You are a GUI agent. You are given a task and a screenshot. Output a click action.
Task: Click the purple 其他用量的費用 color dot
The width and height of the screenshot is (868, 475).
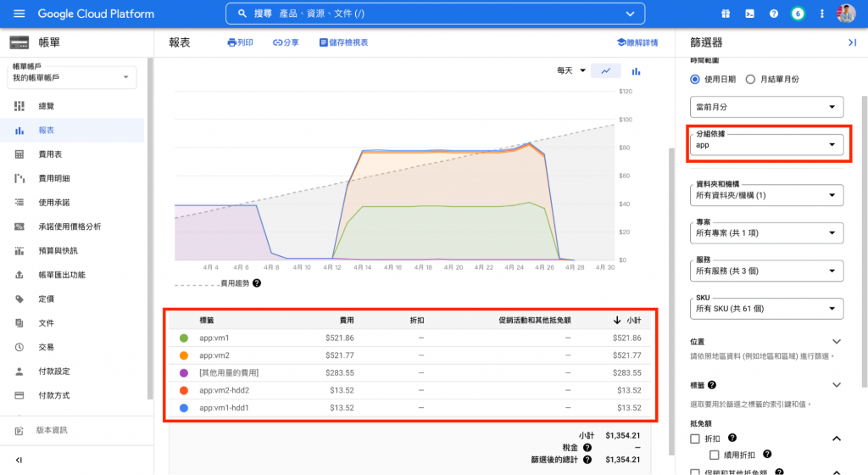coord(184,373)
